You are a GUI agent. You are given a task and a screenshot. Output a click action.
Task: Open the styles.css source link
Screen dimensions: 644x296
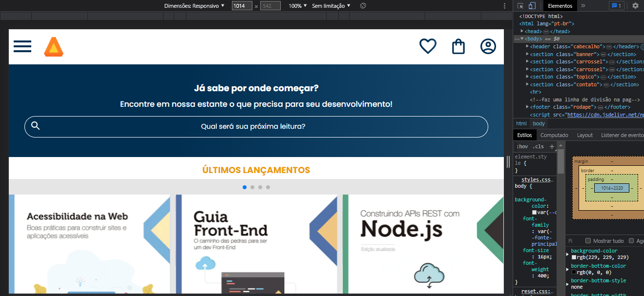point(537,180)
